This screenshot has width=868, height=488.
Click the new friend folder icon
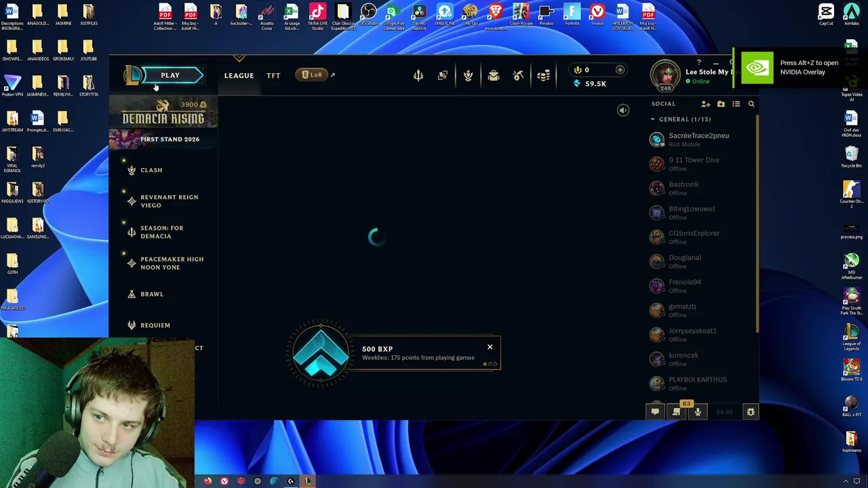pos(721,104)
